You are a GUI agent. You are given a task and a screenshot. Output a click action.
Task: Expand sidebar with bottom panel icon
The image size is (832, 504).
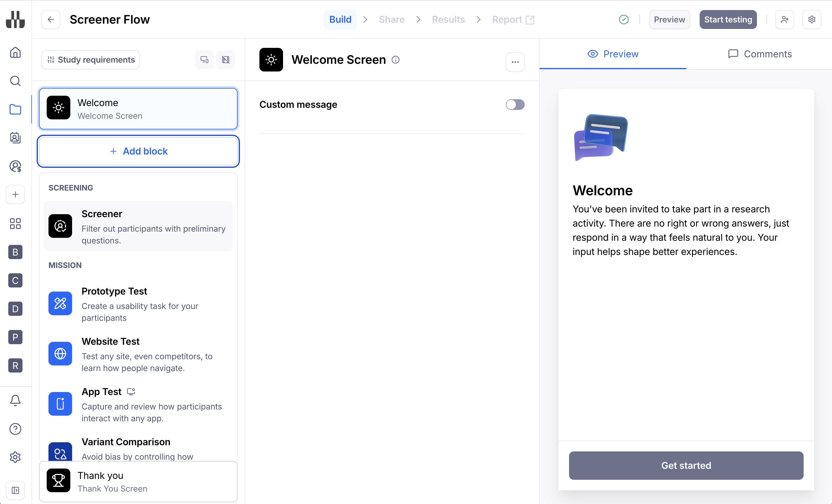click(15, 490)
